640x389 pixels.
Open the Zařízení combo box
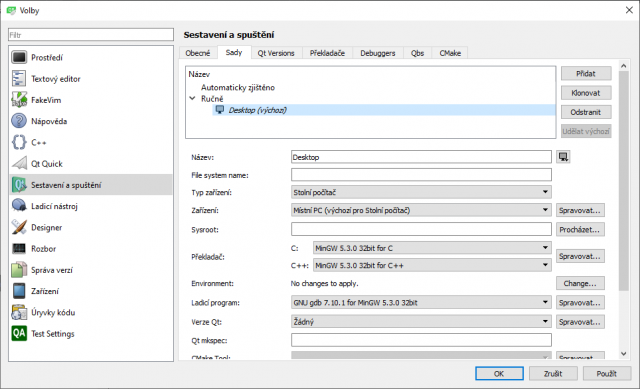(421, 210)
